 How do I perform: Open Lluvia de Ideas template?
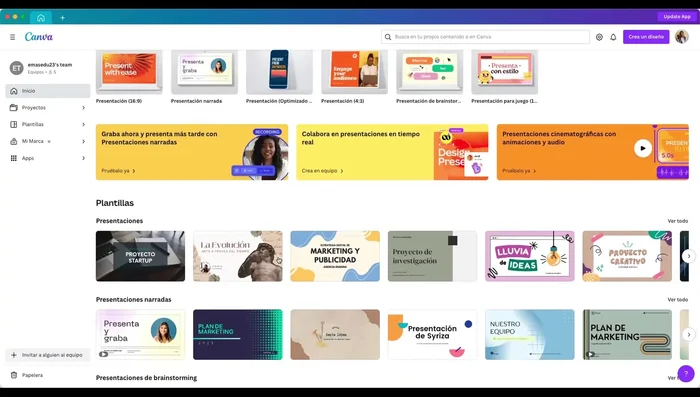point(529,256)
